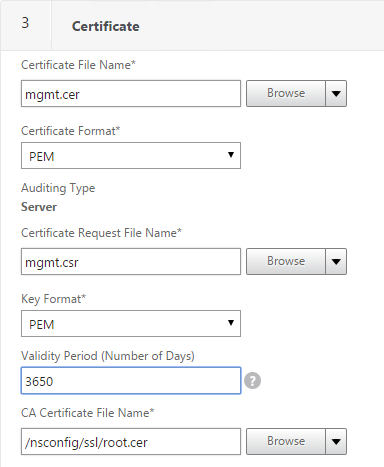
Task: Click the Certificate Format label
Action: tap(70, 131)
